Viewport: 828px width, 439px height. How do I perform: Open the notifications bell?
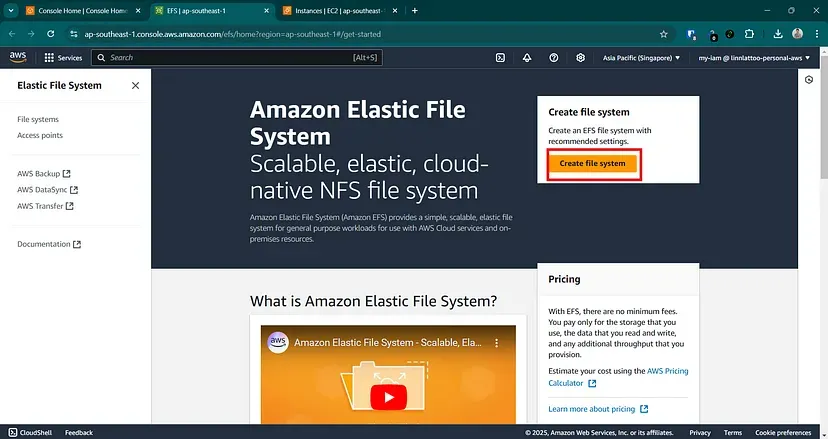point(527,58)
